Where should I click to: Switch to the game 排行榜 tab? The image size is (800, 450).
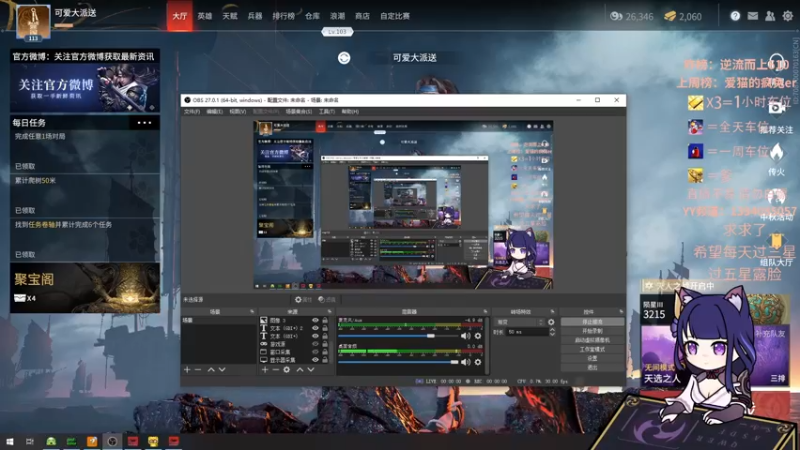pyautogui.click(x=284, y=16)
